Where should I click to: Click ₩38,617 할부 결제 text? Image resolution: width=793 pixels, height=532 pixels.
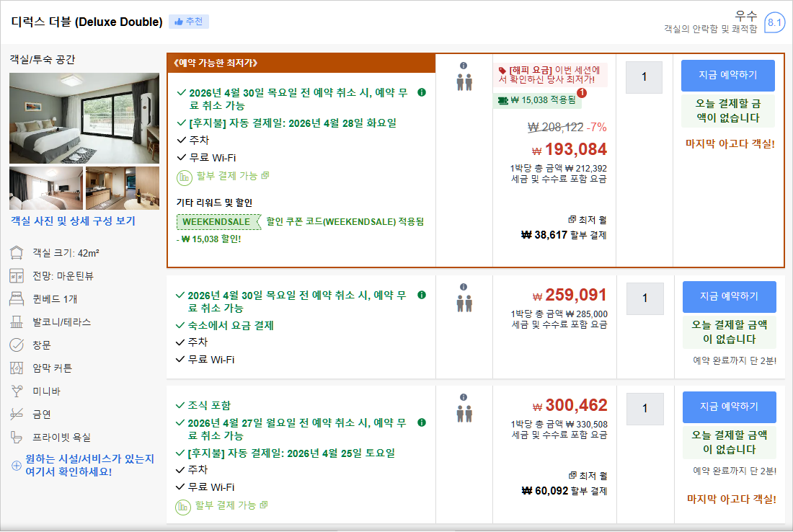tap(564, 235)
